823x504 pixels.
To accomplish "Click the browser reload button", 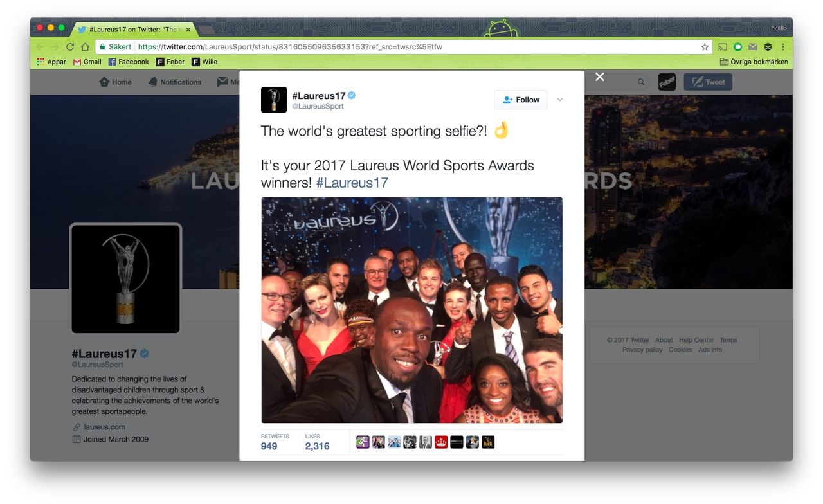I will pos(70,47).
